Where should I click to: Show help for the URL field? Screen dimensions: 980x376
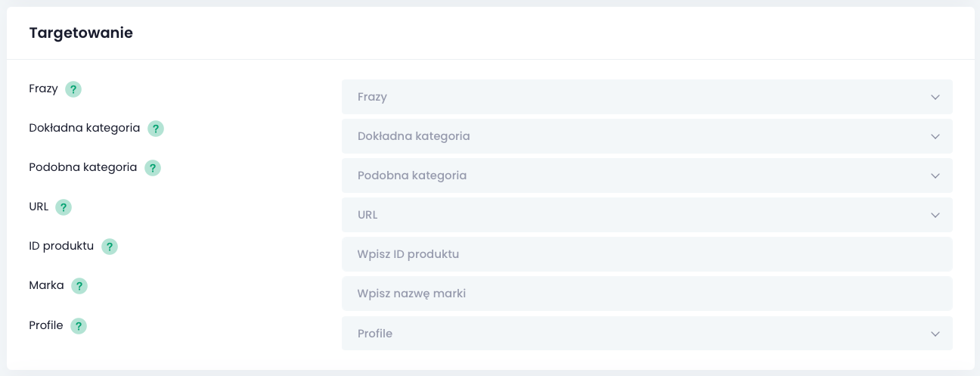click(x=64, y=207)
